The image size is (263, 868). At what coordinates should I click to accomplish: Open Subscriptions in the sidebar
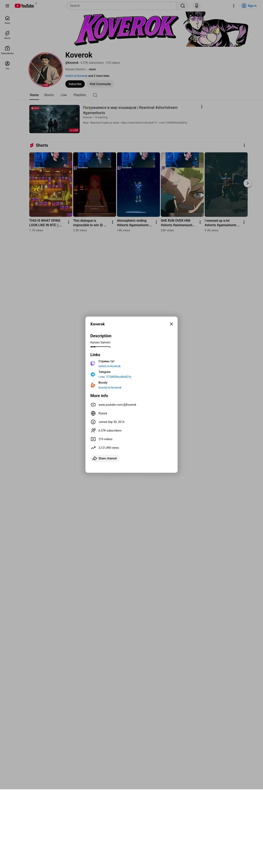7,50
